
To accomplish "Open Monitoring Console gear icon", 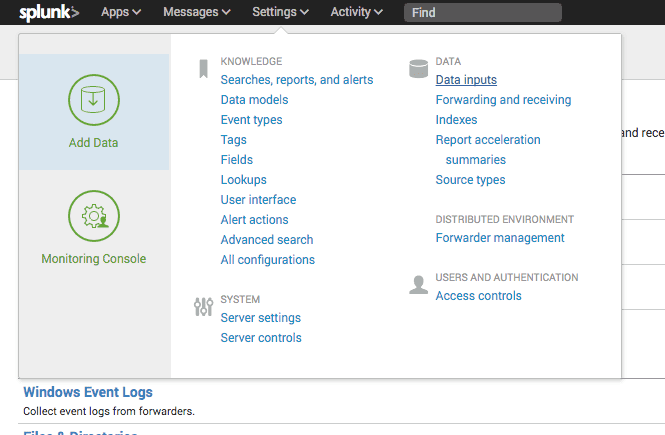I will tap(93, 214).
